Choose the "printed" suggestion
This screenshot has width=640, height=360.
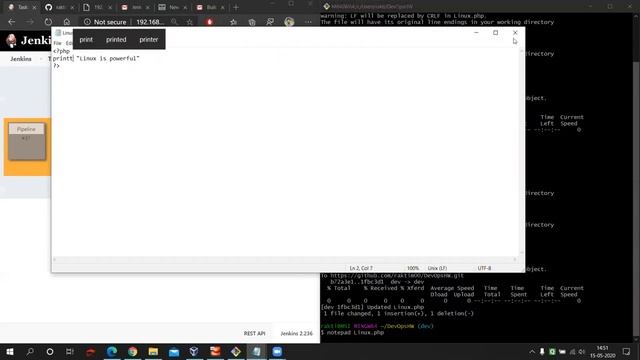[x=116, y=40]
